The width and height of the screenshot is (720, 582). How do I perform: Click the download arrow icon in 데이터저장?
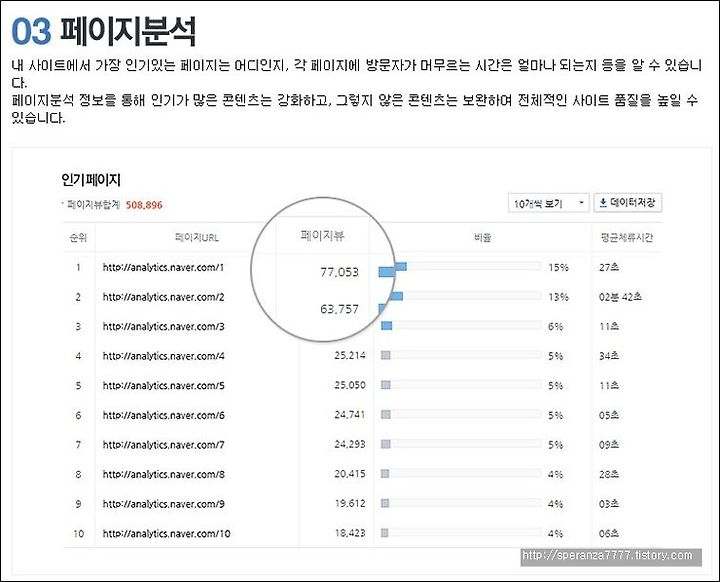tap(603, 203)
